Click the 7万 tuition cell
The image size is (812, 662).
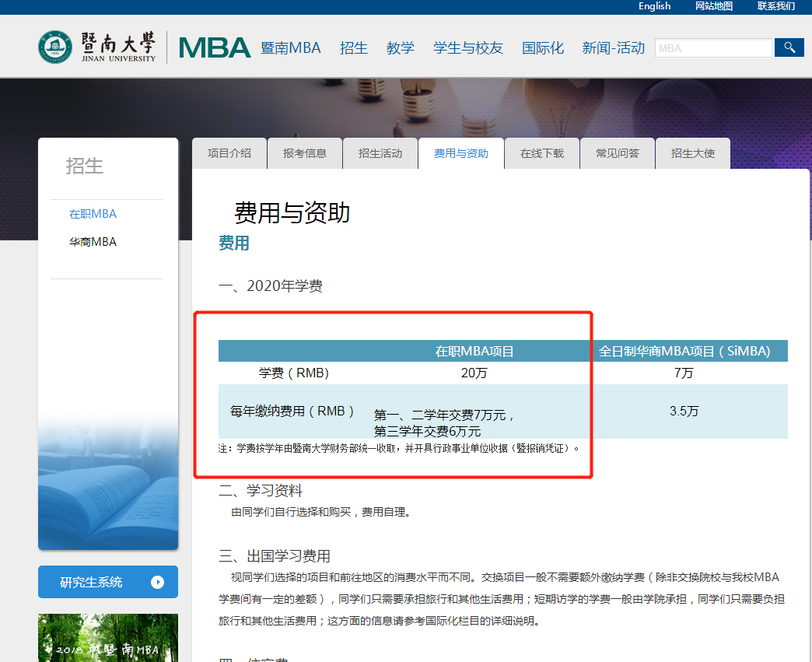[684, 373]
